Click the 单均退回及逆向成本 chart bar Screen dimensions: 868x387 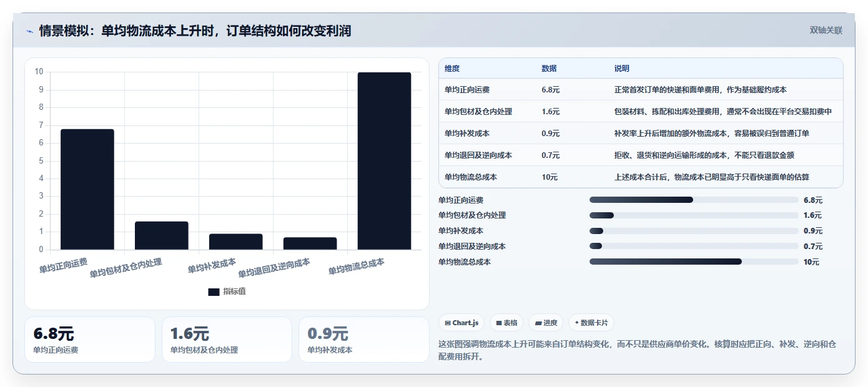310,244
